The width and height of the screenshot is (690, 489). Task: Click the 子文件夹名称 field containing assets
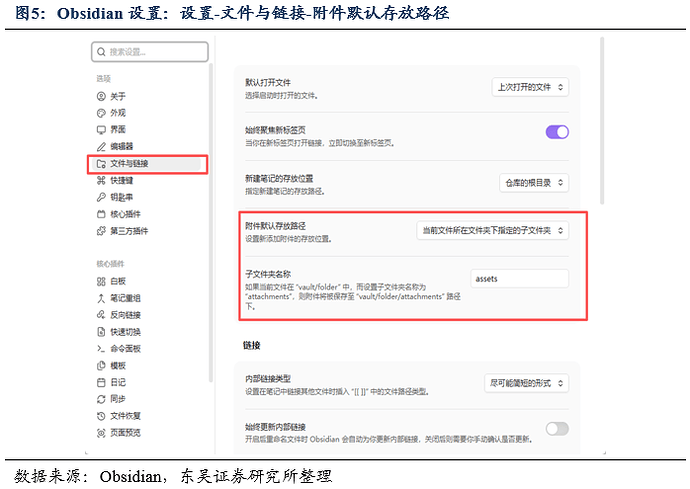(520, 279)
